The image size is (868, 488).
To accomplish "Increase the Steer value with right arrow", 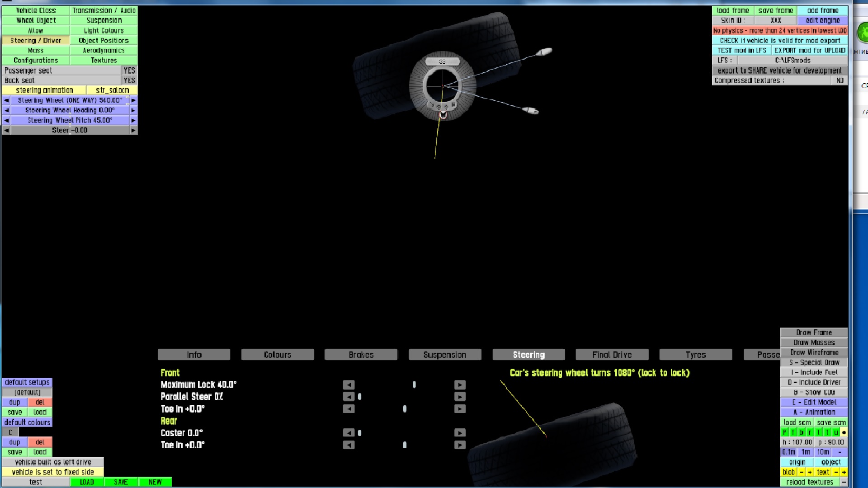I will 133,130.
